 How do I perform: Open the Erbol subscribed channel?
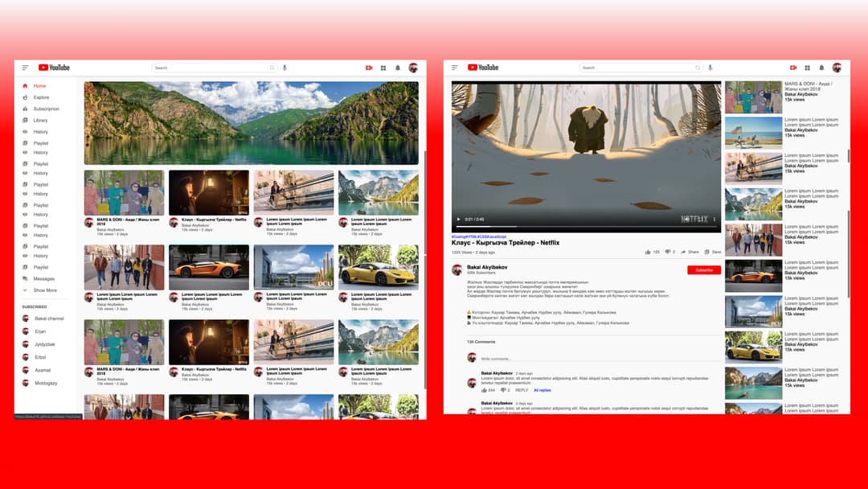tap(34, 357)
